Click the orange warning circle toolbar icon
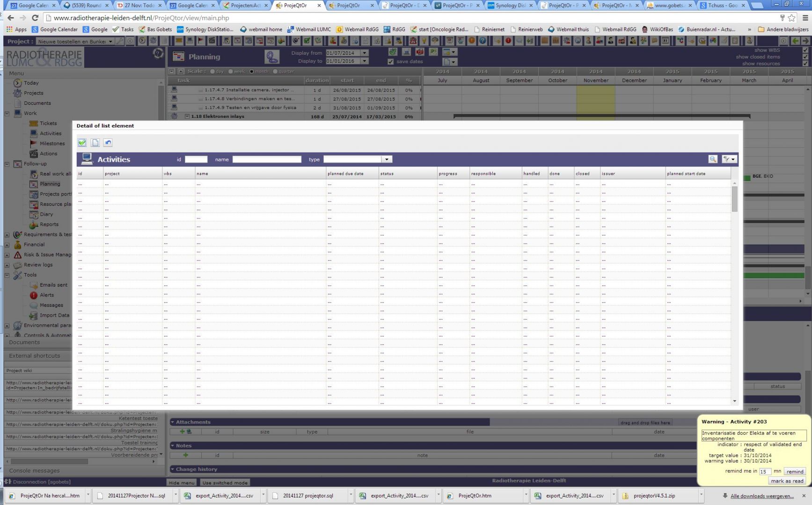 coord(471,41)
